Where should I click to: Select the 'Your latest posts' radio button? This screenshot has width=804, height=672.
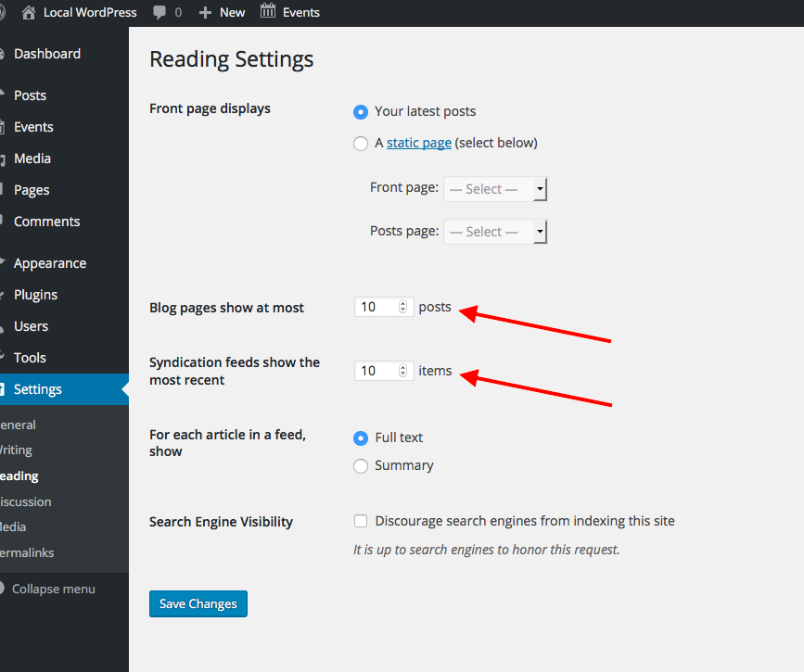(361, 111)
